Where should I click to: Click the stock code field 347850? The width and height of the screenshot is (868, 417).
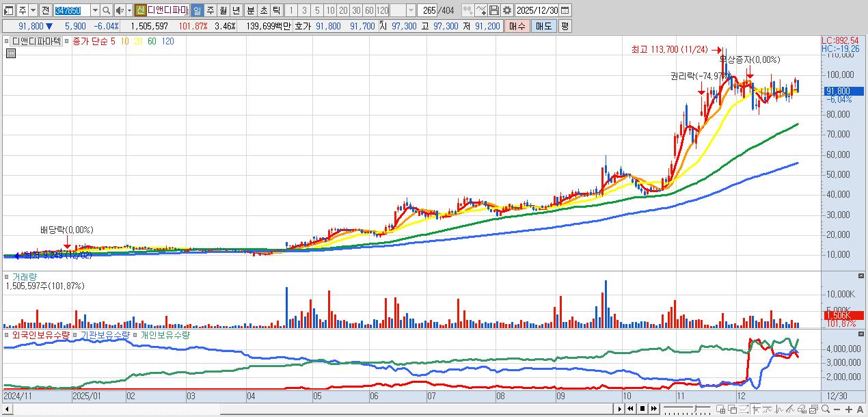point(71,10)
